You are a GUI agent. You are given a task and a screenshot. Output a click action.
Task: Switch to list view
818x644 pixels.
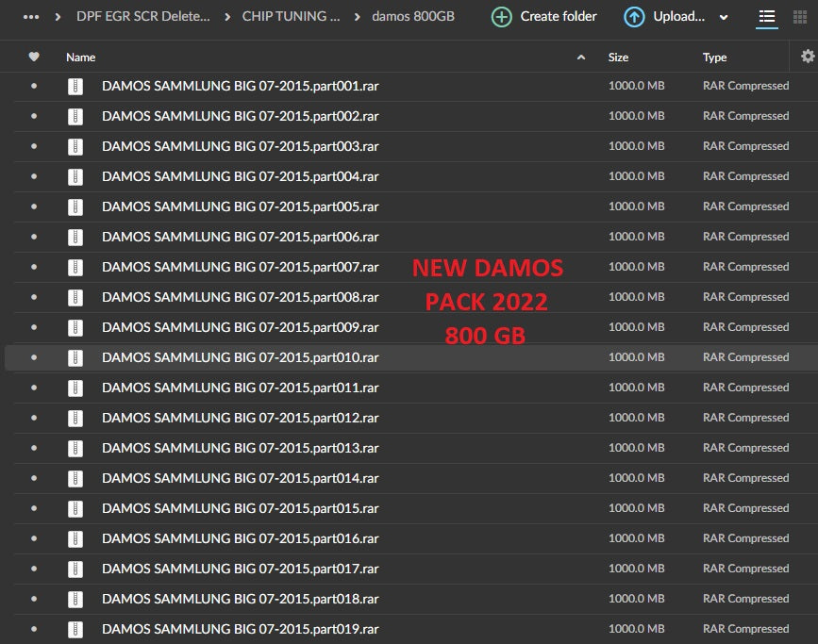pos(767,17)
